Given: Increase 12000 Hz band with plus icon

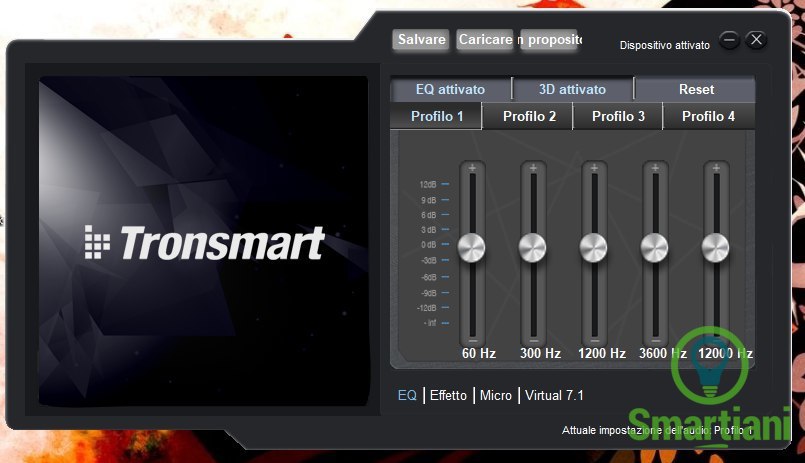Looking at the screenshot, I should [716, 167].
